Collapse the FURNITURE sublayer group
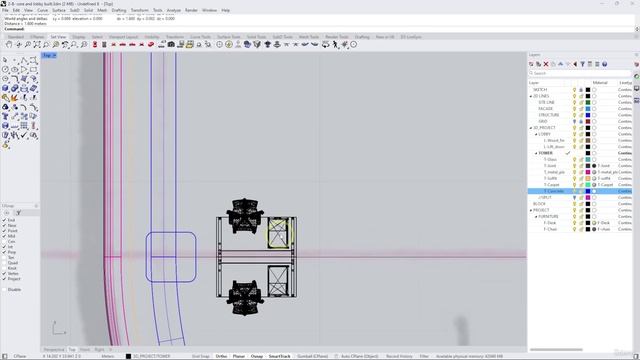 [536, 216]
